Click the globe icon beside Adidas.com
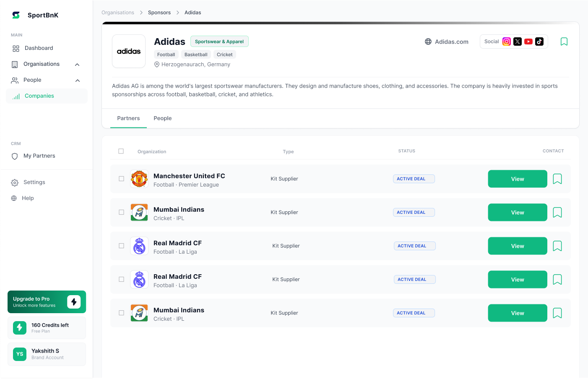Image resolution: width=588 pixels, height=379 pixels. [x=428, y=42]
